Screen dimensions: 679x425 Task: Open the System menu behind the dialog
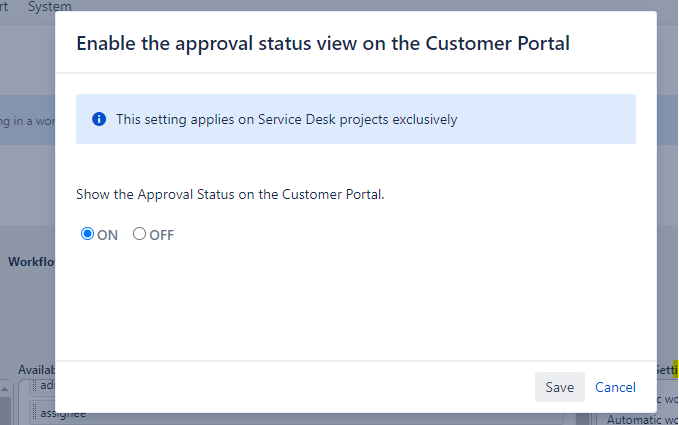49,6
